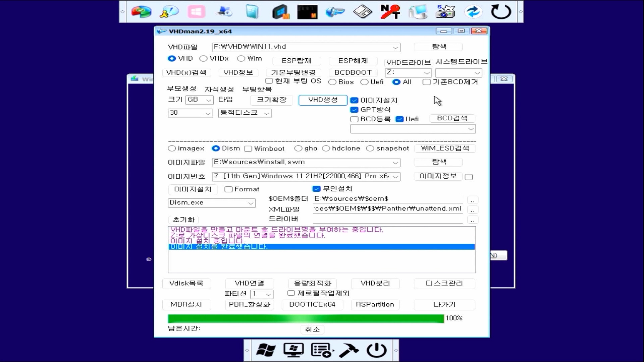This screenshot has width=644, height=362.
Task: Choose the Bios boot radio option
Action: tap(332, 82)
